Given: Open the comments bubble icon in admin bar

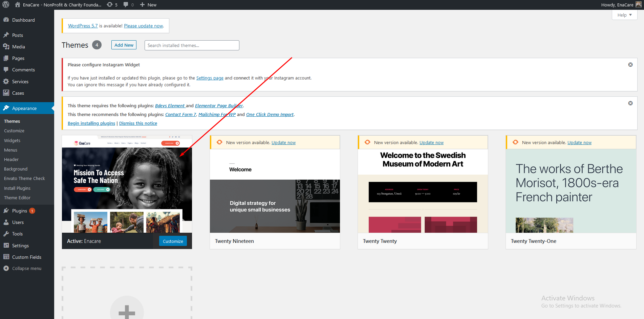Looking at the screenshot, I should pos(126,5).
